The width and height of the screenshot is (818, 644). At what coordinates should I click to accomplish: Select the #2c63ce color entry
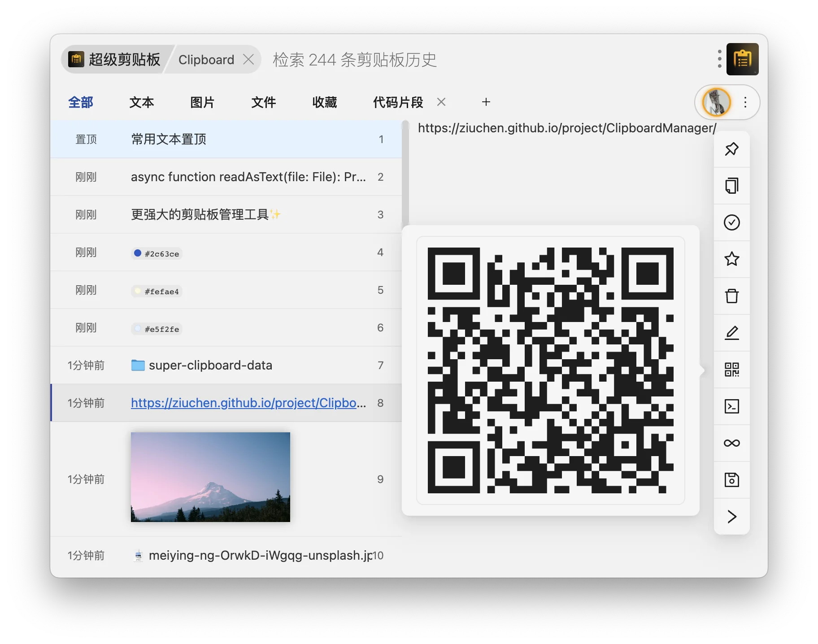[157, 253]
